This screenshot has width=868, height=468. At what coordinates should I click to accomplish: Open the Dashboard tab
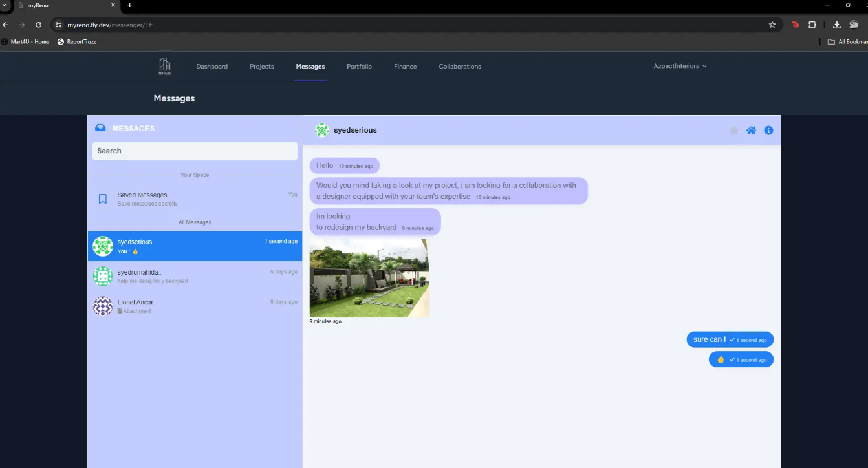pos(212,66)
